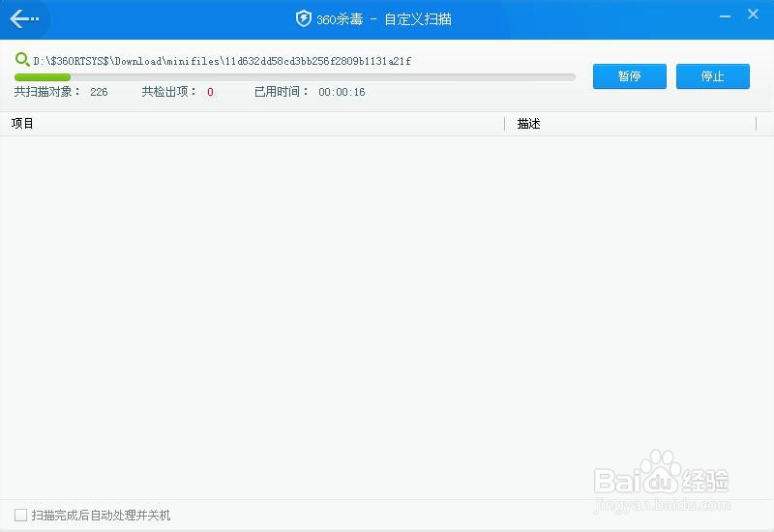Click the 项目 column header
The width and height of the screenshot is (774, 532).
22,124
